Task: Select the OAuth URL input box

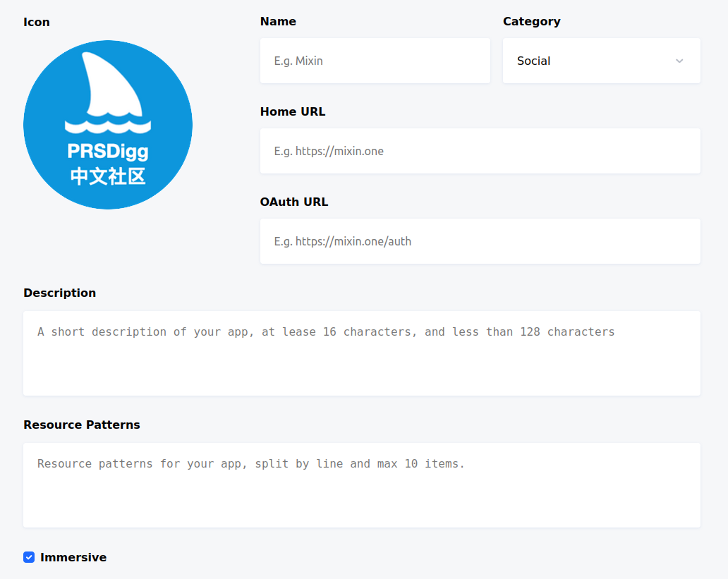Action: click(480, 241)
